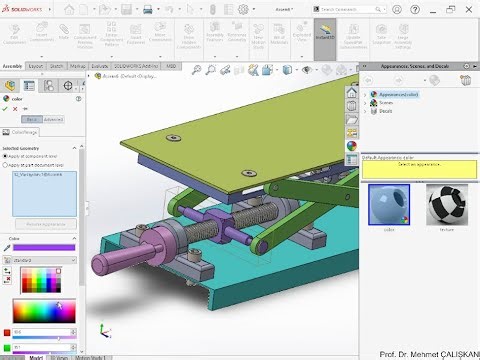Click Smart Fasteners in the ribbon
This screenshot has height=360, width=480.
(x=136, y=34)
